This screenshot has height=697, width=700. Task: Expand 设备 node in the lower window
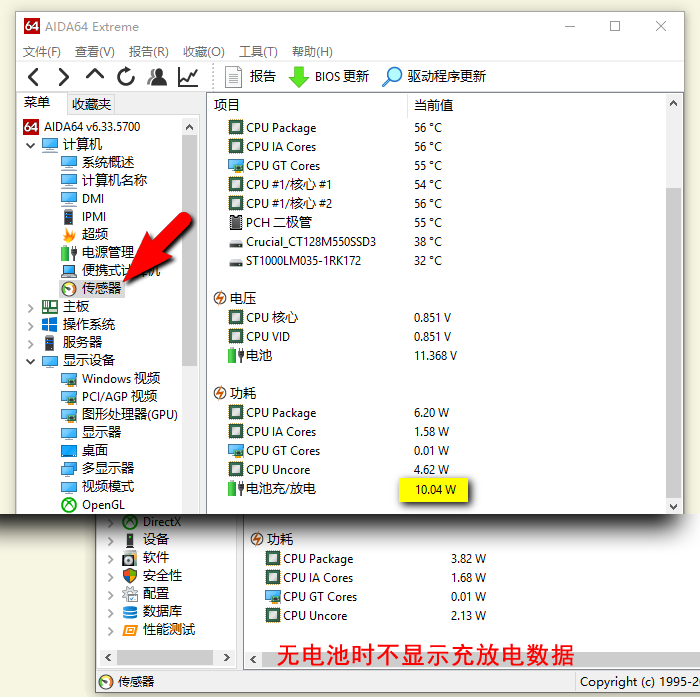point(110,541)
